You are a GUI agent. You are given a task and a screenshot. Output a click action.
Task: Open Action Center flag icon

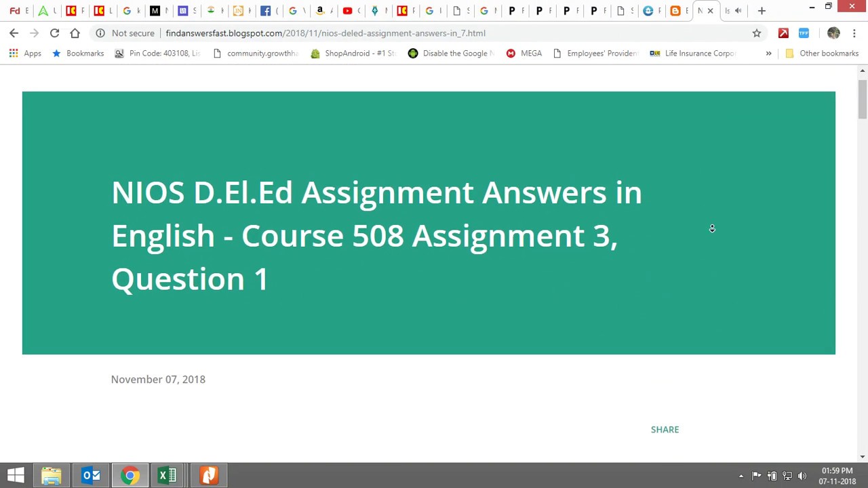757,476
